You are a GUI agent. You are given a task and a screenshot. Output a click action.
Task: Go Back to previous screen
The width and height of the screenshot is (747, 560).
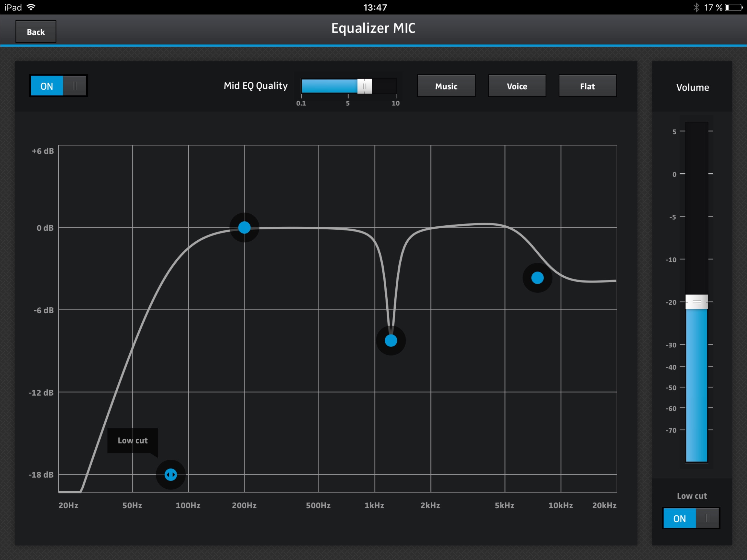pos(36,32)
